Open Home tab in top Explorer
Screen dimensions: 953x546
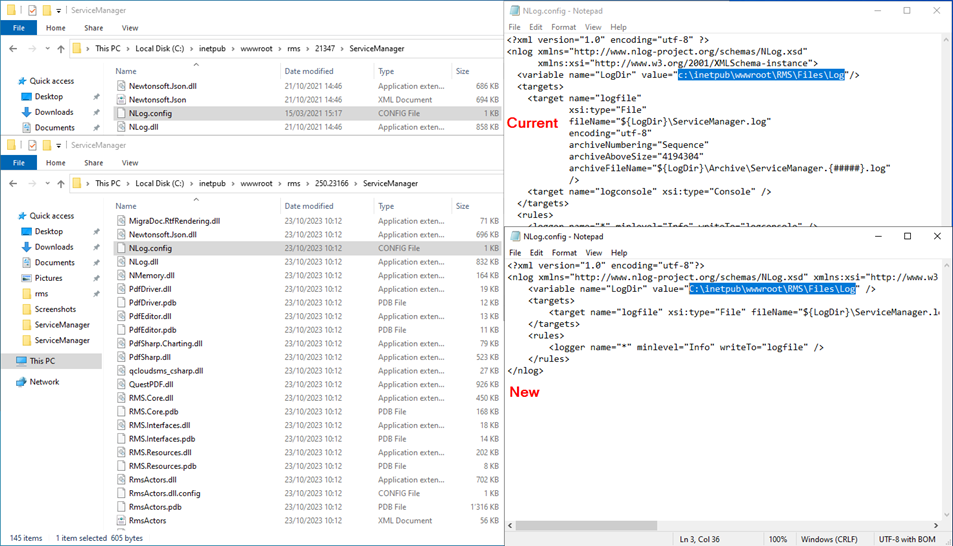point(55,28)
